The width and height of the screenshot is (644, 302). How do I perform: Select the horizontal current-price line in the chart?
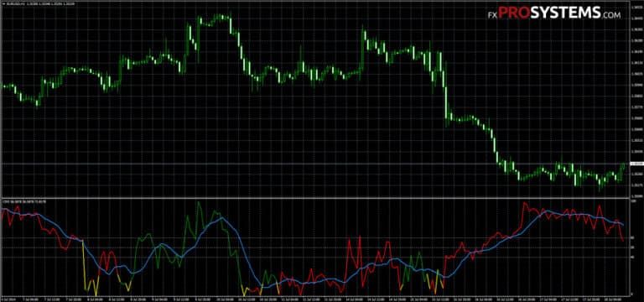point(314,164)
